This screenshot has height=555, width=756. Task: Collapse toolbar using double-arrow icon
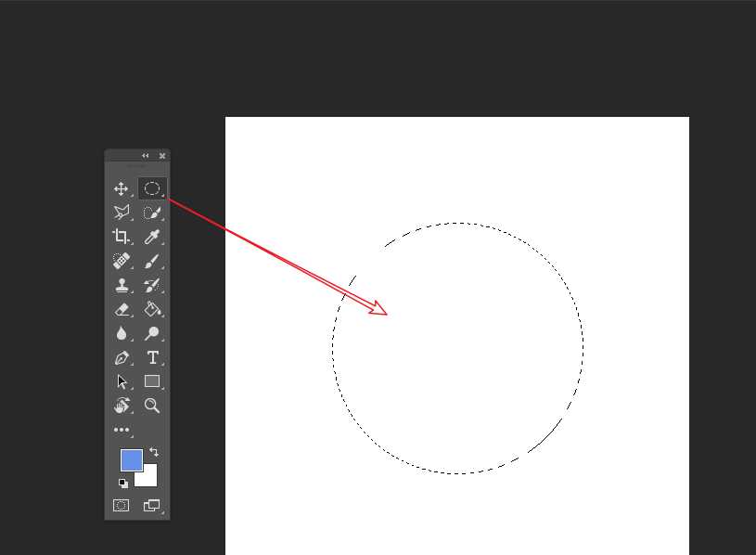tap(146, 156)
